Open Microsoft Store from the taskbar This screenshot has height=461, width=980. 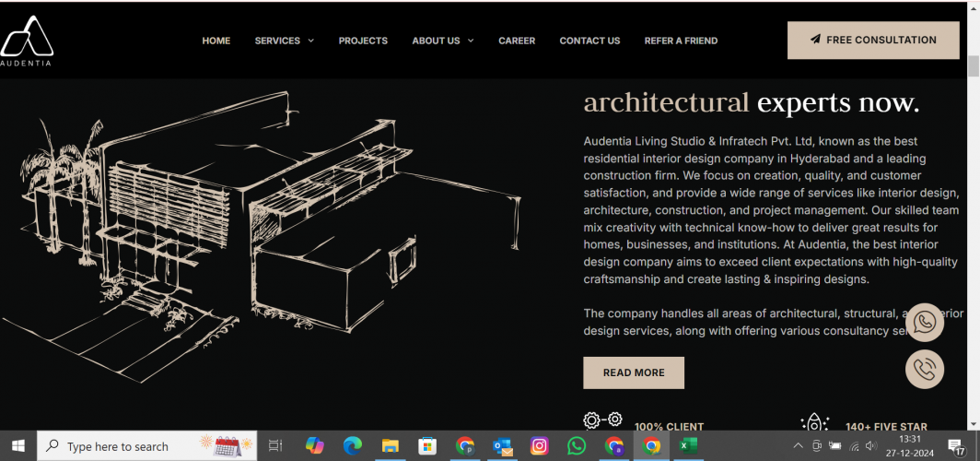click(427, 446)
